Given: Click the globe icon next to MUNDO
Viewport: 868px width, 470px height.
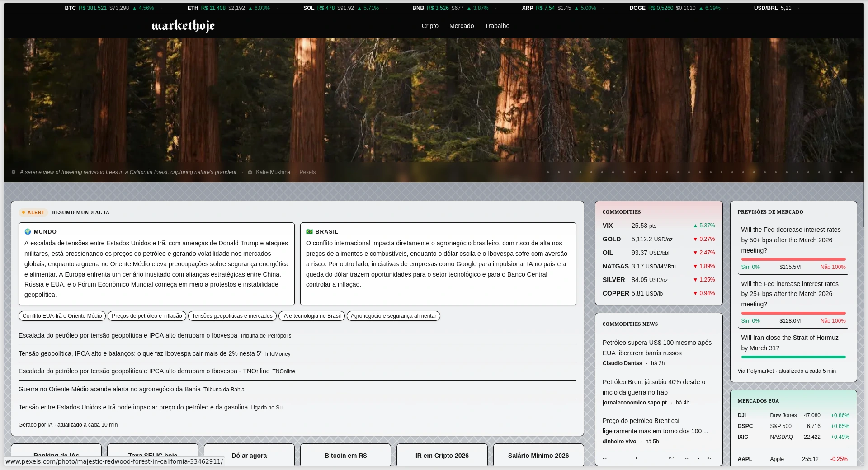Looking at the screenshot, I should (x=28, y=231).
